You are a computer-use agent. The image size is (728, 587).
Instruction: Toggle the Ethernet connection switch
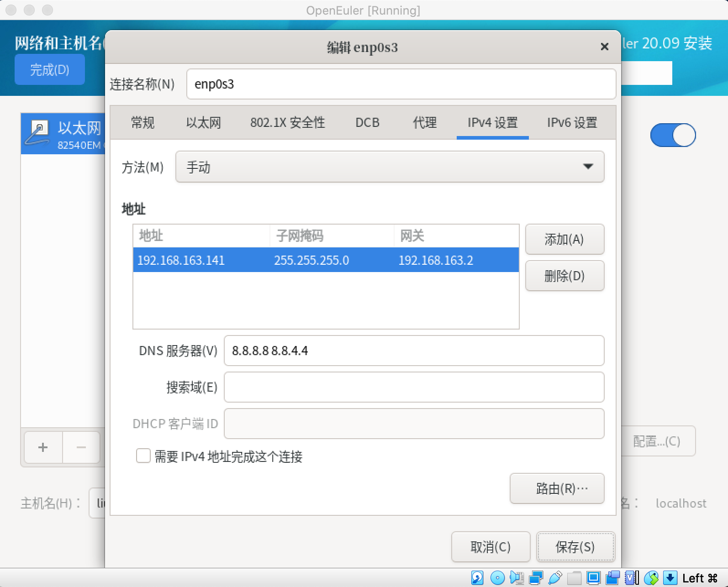pos(673,135)
